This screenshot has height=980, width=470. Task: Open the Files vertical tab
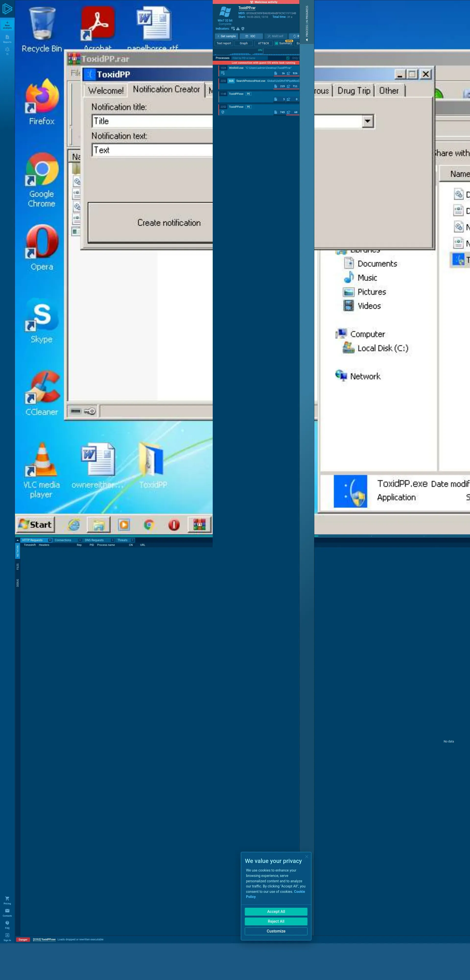point(17,567)
